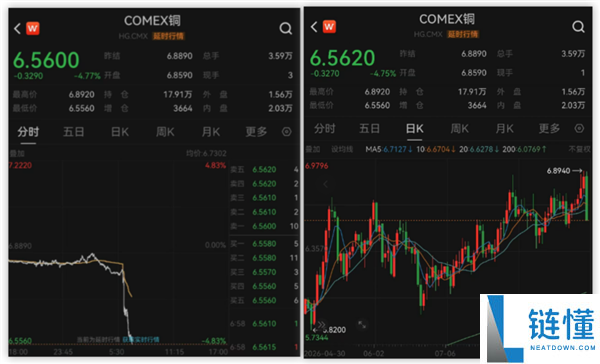Open chart settings icon in the right panel
The width and height of the screenshot is (600, 364).
point(579,129)
